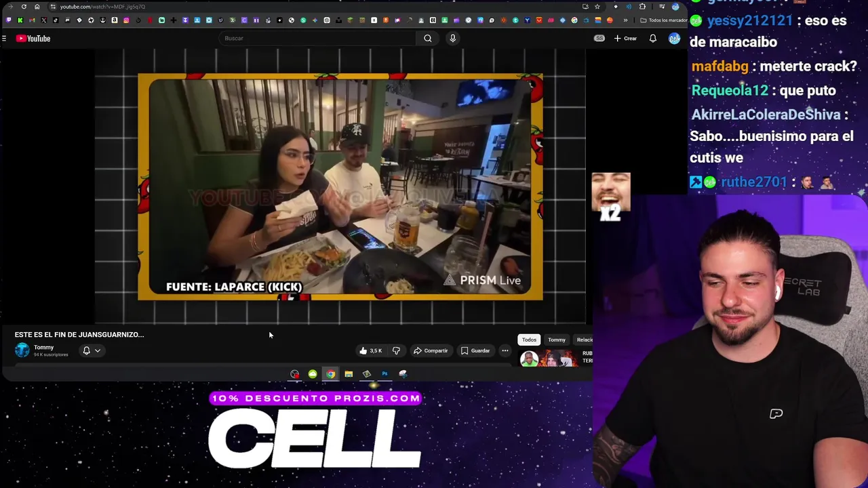Click the Compartir share button
This screenshot has height=488, width=868.
click(x=431, y=350)
